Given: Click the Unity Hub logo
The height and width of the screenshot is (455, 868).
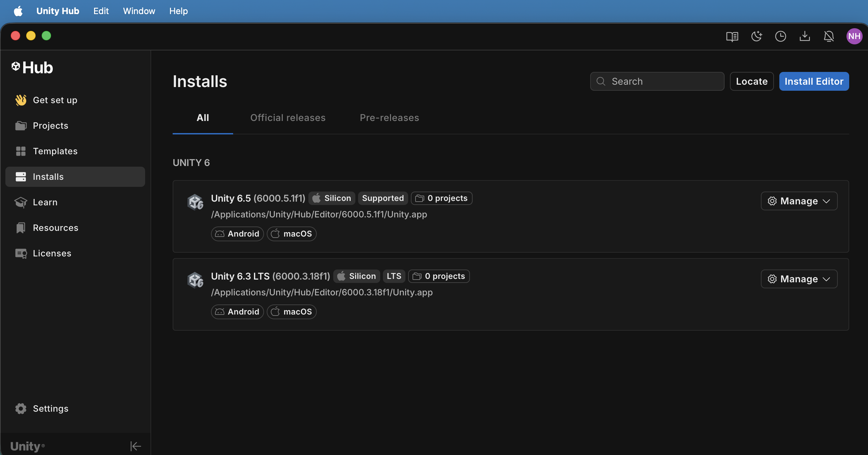Looking at the screenshot, I should pyautogui.click(x=32, y=68).
